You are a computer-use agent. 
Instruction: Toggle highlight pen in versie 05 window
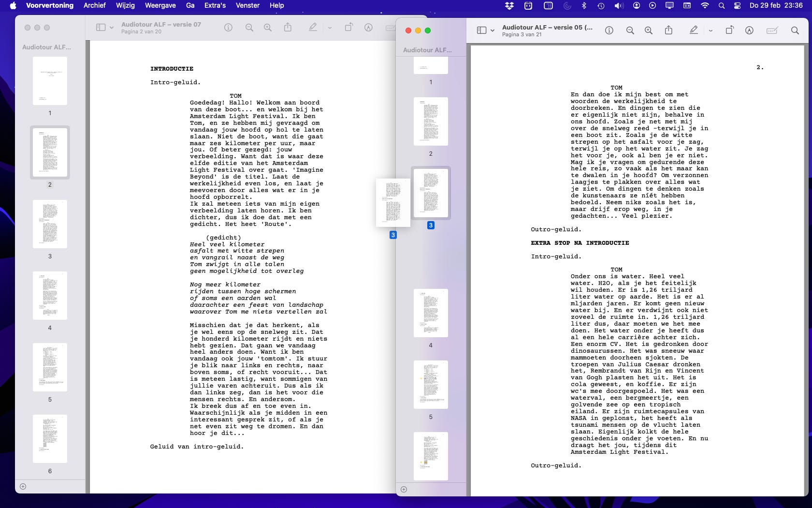point(694,30)
